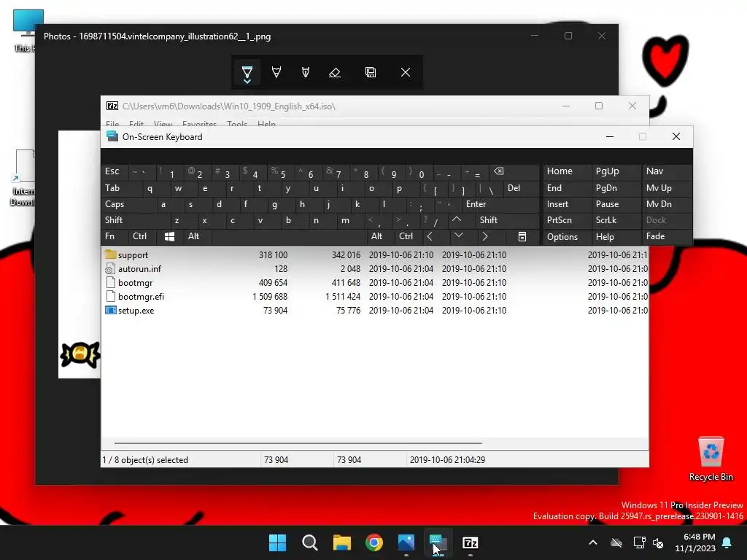The height and width of the screenshot is (560, 747).
Task: Switch to 7-Zip in the taskbar
Action: [x=471, y=542]
